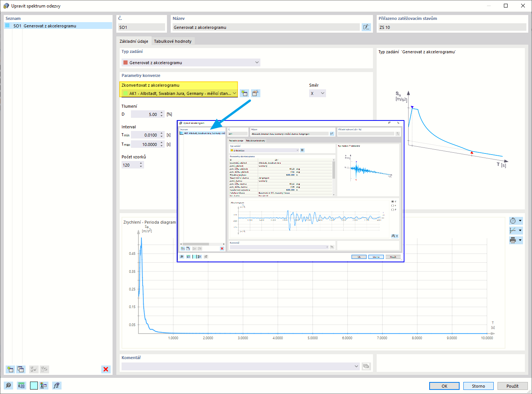Click the copy spectrum icon in list toolbar

[x=21, y=369]
